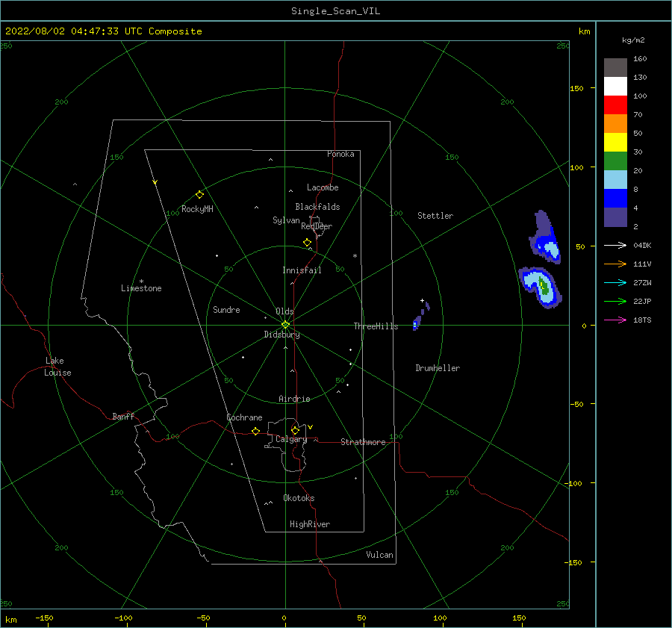Click the cyan 27ZW arrow icon
The width and height of the screenshot is (672, 628).
pyautogui.click(x=615, y=282)
